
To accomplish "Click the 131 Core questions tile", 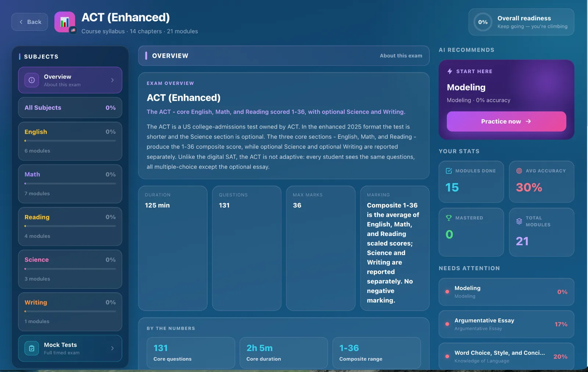I will [x=191, y=353].
